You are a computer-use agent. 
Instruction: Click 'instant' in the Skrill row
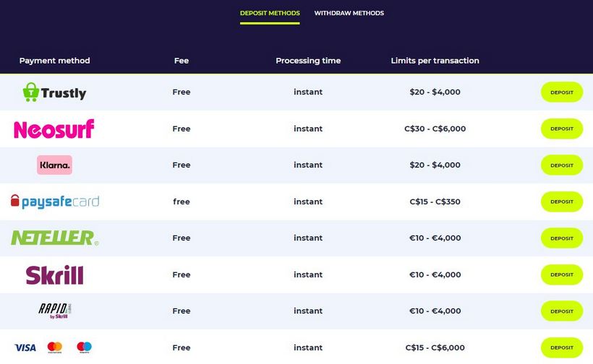point(308,274)
